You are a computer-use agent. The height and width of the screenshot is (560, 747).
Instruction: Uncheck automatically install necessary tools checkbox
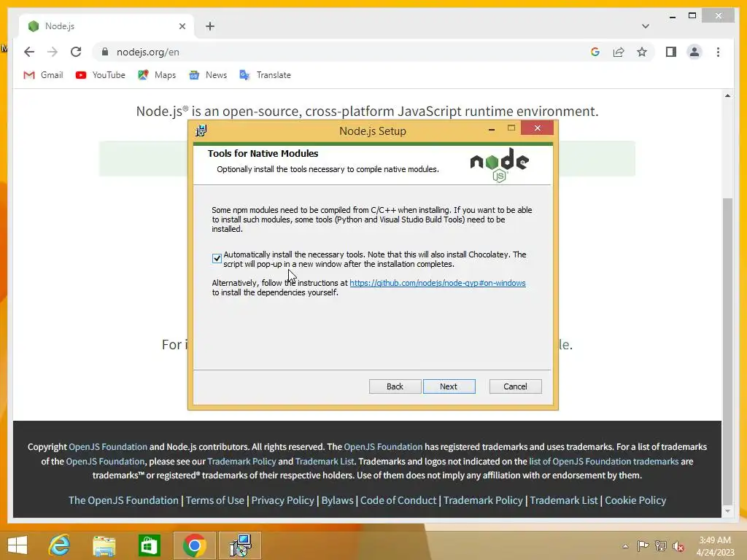(217, 259)
